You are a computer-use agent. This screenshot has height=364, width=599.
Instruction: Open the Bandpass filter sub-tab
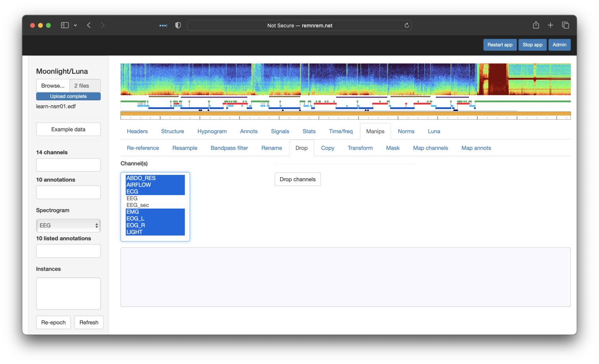[x=229, y=148]
